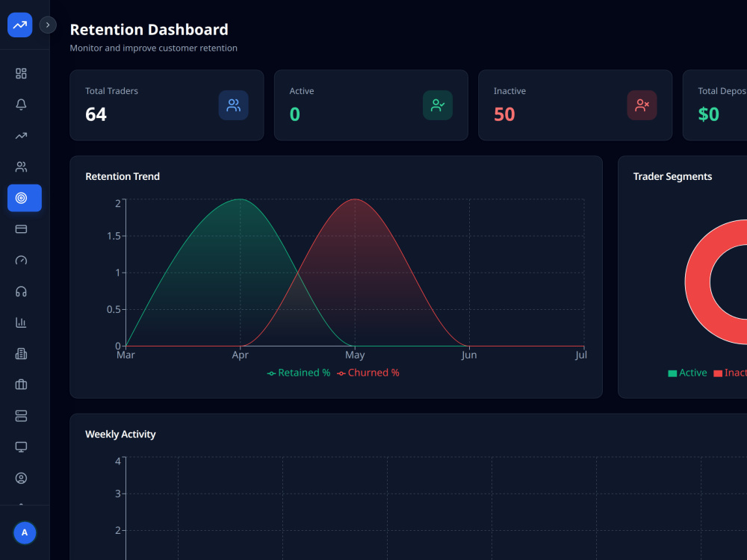Open the headphones support icon
Screen dimensions: 747x560
[21, 291]
